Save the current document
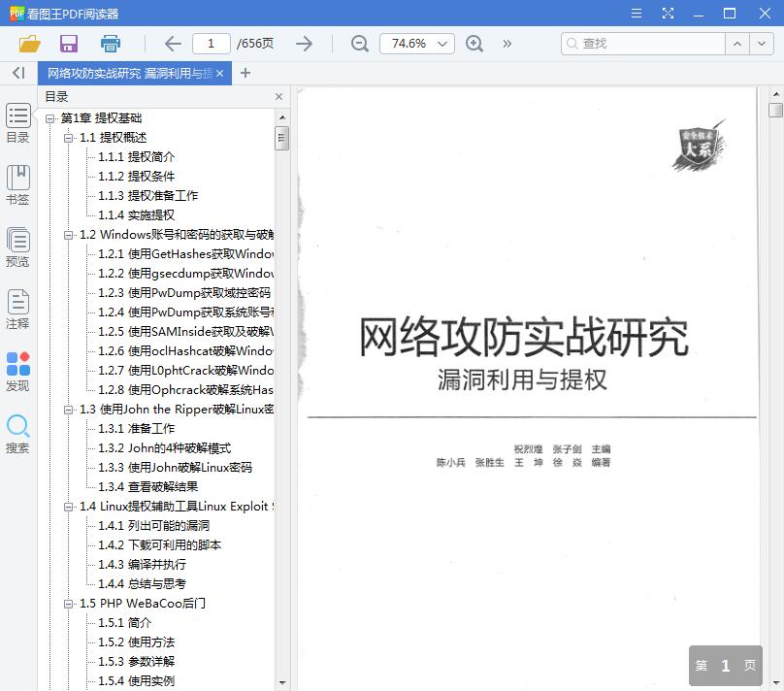The image size is (784, 691). pyautogui.click(x=67, y=44)
